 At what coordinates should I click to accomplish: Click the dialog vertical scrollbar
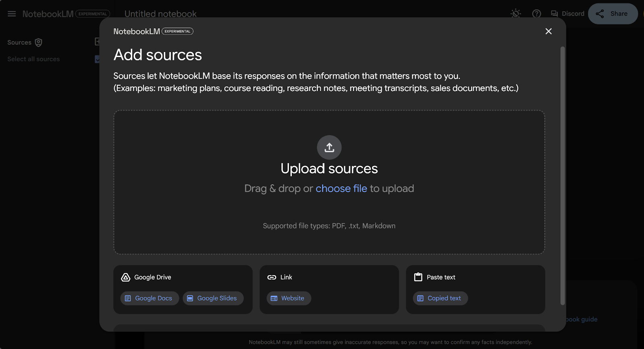(563, 176)
